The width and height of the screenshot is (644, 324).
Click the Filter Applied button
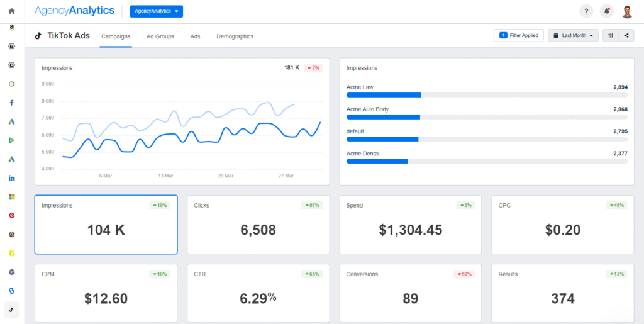[519, 35]
